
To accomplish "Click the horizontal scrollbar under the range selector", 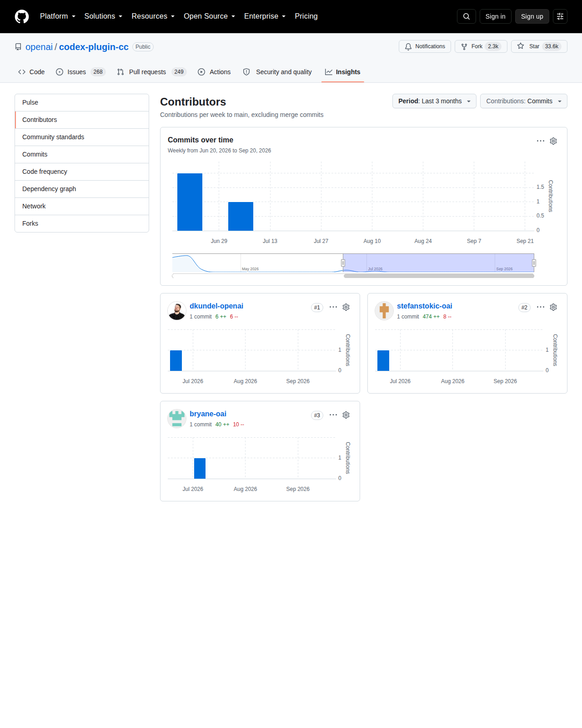I will tap(439, 276).
